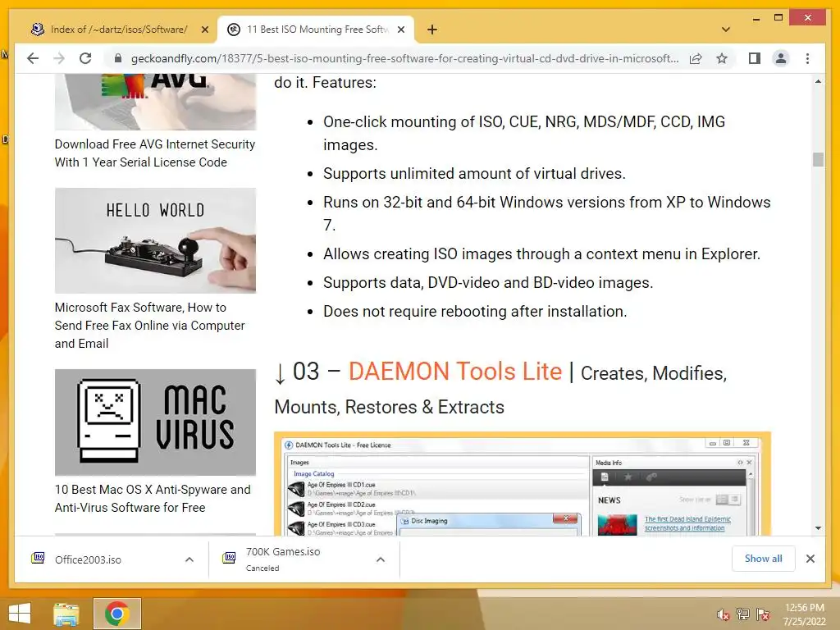Close the 11 Best ISO Mounting tab
The image size is (840, 630).
point(400,30)
